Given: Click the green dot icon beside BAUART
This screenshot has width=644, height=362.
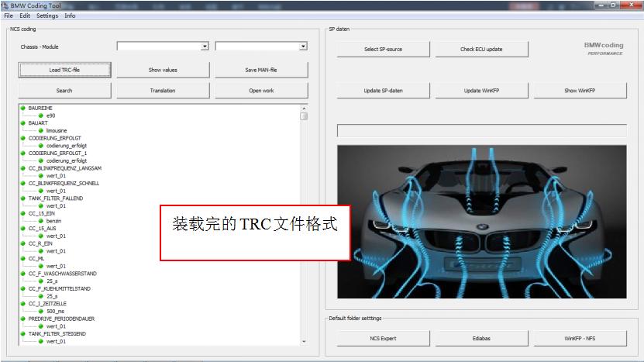Looking at the screenshot, I should point(23,122).
